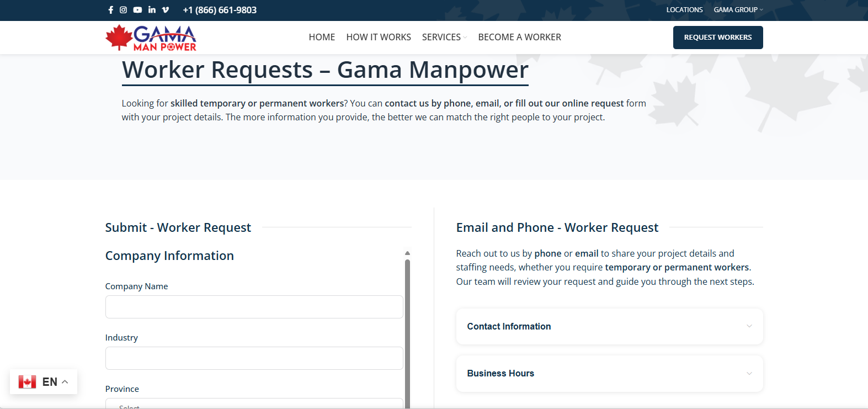Expand the Business Hours section
Screen dimensions: 868x409
(609, 373)
